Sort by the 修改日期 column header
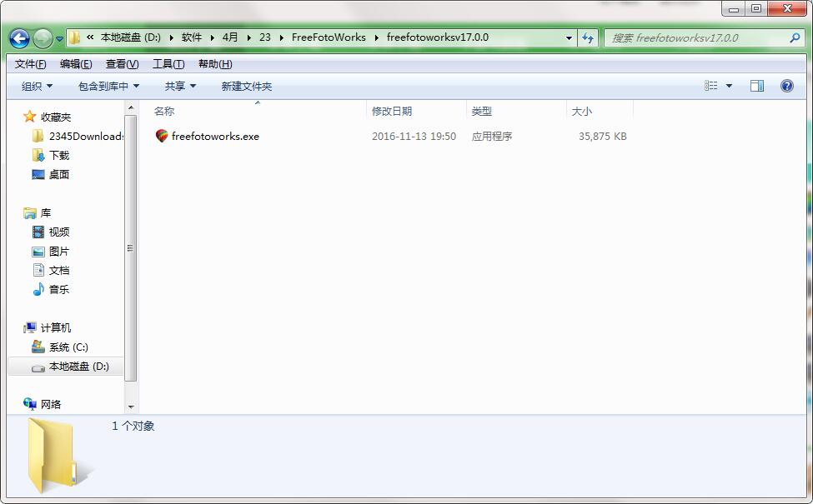The image size is (813, 504). click(391, 111)
